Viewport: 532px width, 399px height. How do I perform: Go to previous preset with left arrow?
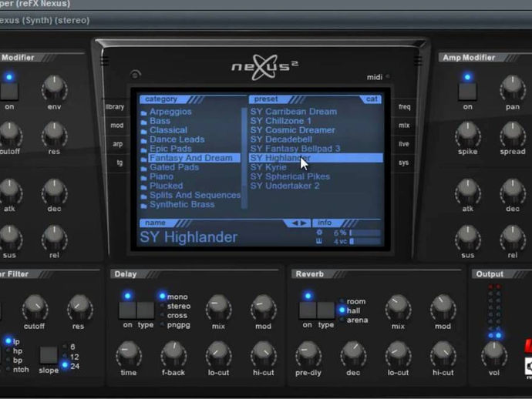click(295, 223)
